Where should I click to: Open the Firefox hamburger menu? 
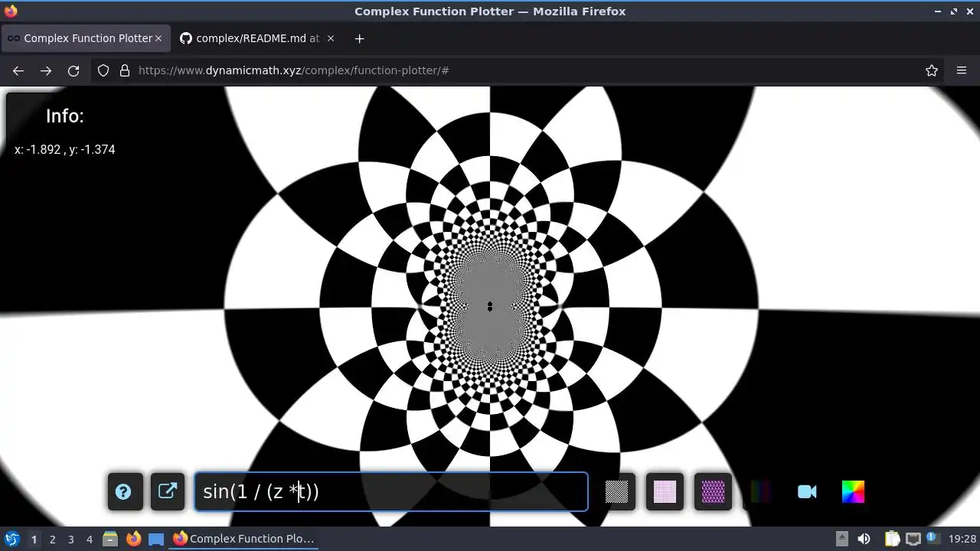pos(962,70)
